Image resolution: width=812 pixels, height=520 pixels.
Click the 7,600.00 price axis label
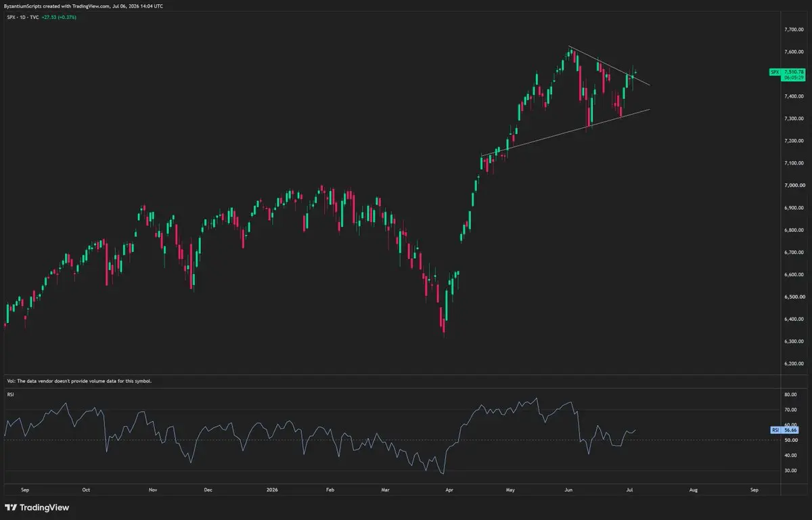click(793, 52)
